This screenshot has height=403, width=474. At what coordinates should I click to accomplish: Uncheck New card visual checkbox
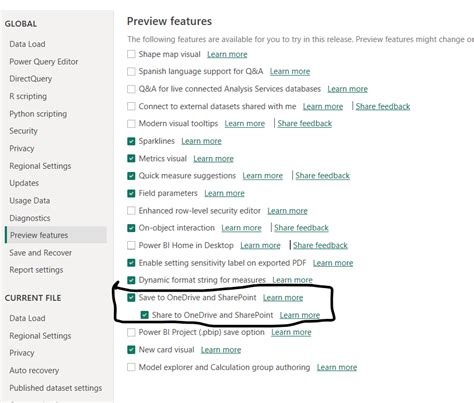point(131,350)
